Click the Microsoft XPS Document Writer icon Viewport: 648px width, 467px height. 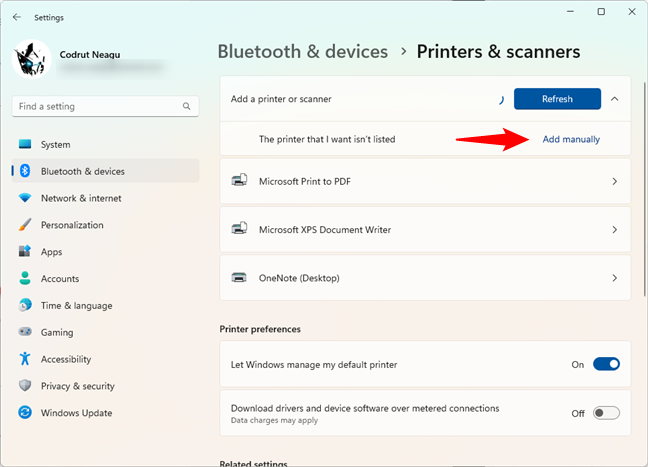click(x=239, y=228)
